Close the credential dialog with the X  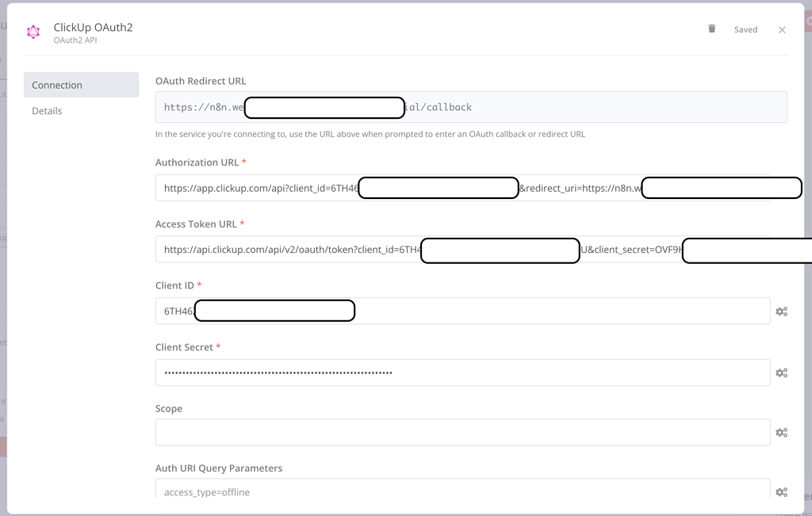click(x=782, y=29)
